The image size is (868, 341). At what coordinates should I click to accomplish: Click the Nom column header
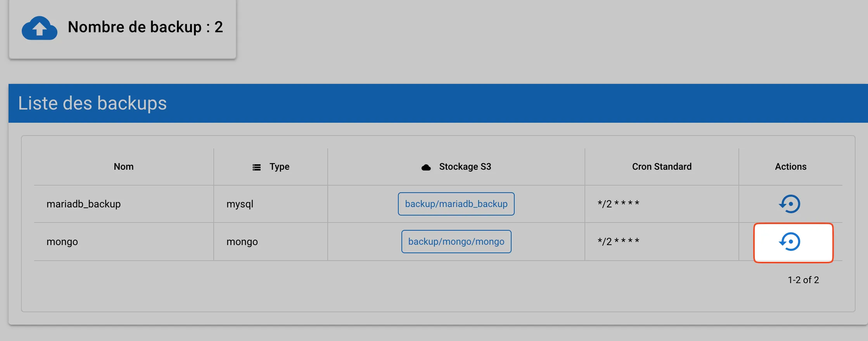click(x=124, y=167)
